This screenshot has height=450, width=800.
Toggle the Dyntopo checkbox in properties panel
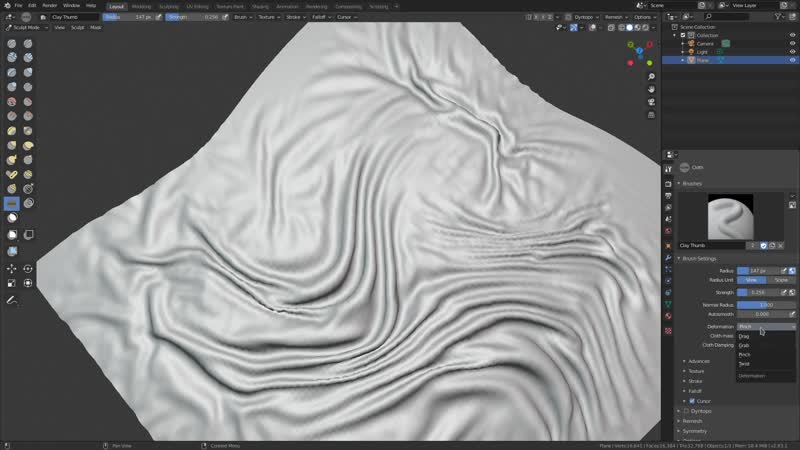coord(687,411)
